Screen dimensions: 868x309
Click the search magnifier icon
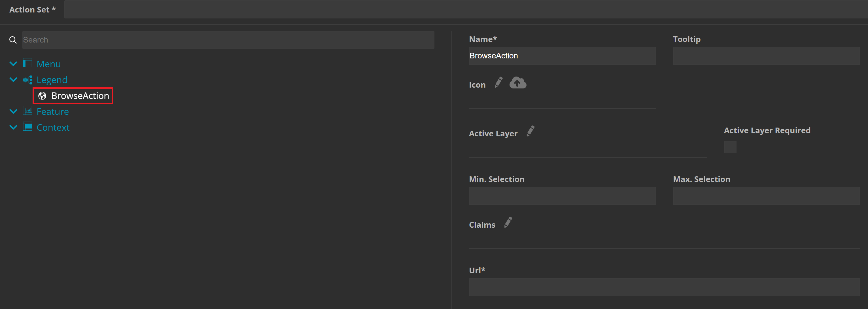click(x=13, y=40)
